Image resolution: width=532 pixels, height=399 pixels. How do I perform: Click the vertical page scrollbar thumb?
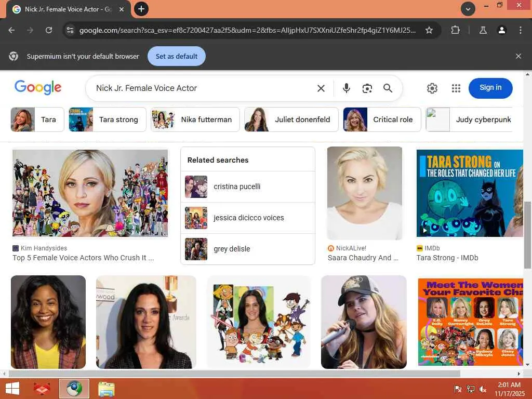[x=527, y=235]
